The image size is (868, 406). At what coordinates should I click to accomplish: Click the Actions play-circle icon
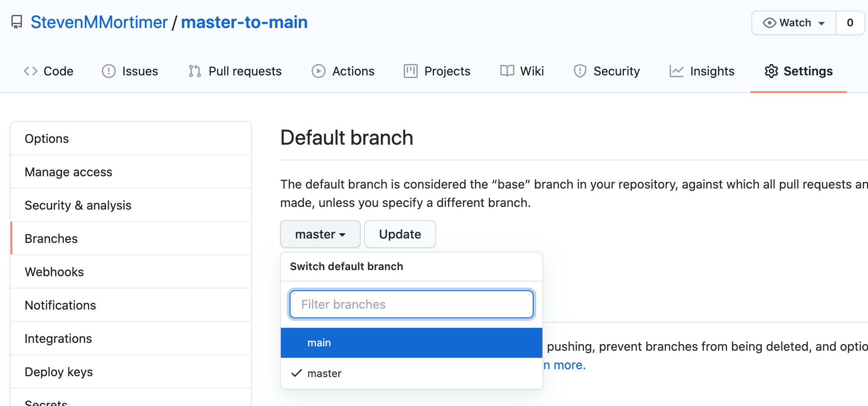point(318,71)
